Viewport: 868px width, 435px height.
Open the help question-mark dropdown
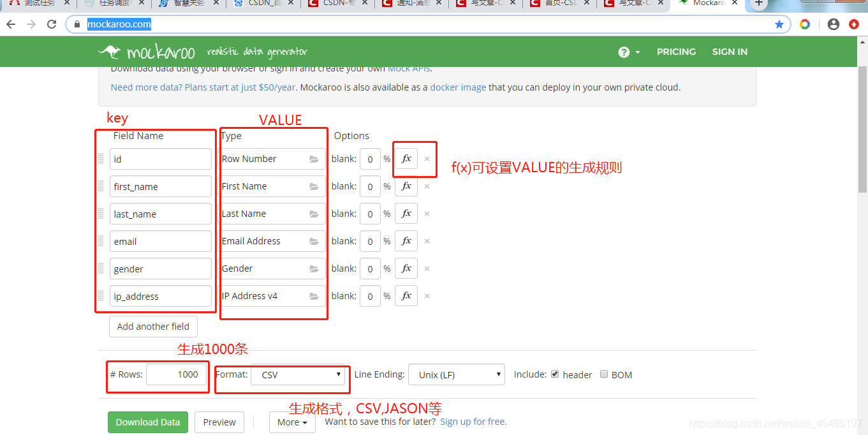point(629,52)
